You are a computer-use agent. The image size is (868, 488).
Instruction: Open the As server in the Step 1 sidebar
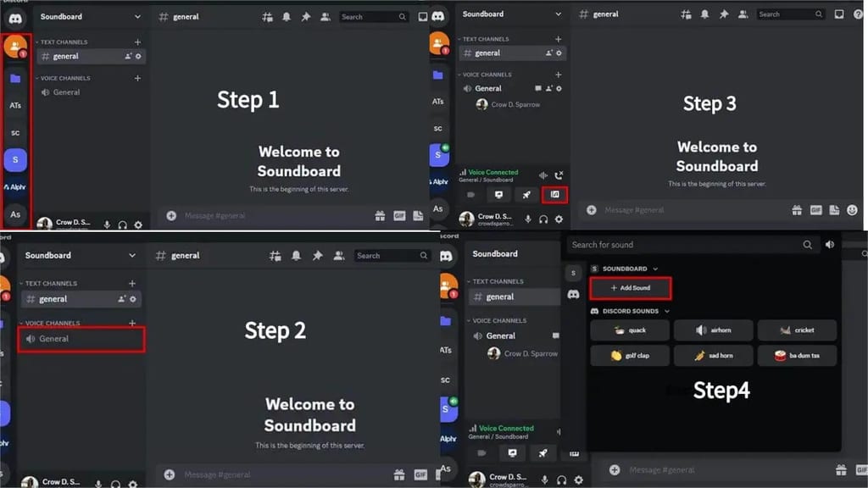(15, 214)
